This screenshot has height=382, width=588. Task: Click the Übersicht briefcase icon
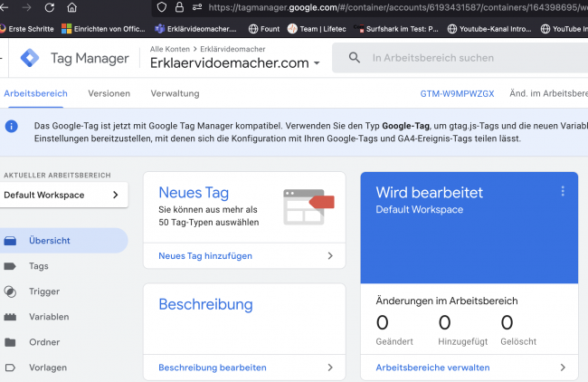(x=10, y=241)
